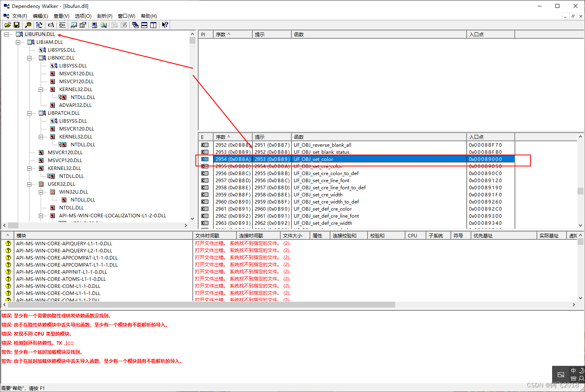Toggle the Undecorate C++ Functions icon
This screenshot has width=585, height=392.
62,25
